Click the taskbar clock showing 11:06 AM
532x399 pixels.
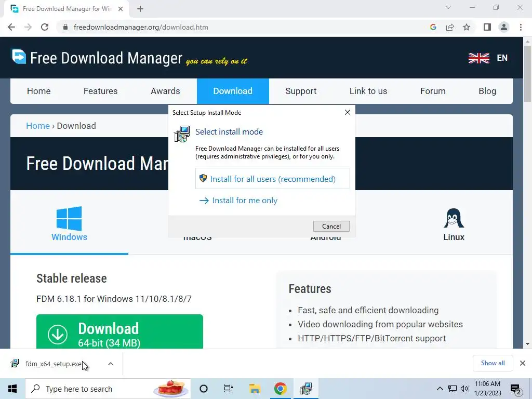pyautogui.click(x=487, y=389)
